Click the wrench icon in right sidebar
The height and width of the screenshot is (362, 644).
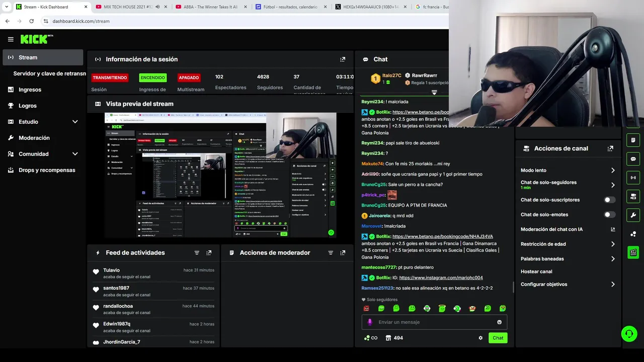coord(633,215)
